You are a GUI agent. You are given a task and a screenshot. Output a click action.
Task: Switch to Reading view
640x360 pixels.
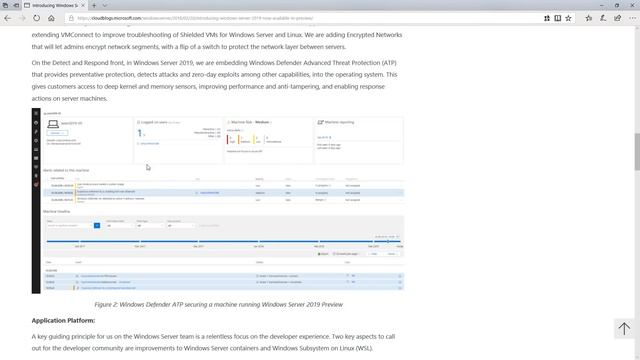(x=557, y=18)
